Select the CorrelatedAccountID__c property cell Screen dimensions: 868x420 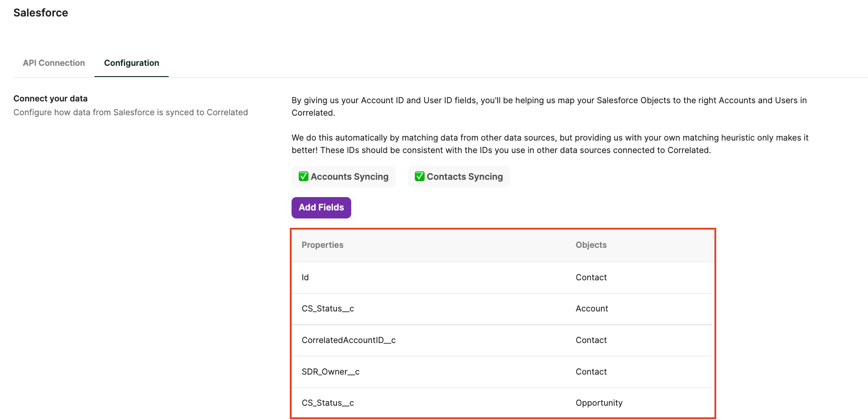pos(349,340)
